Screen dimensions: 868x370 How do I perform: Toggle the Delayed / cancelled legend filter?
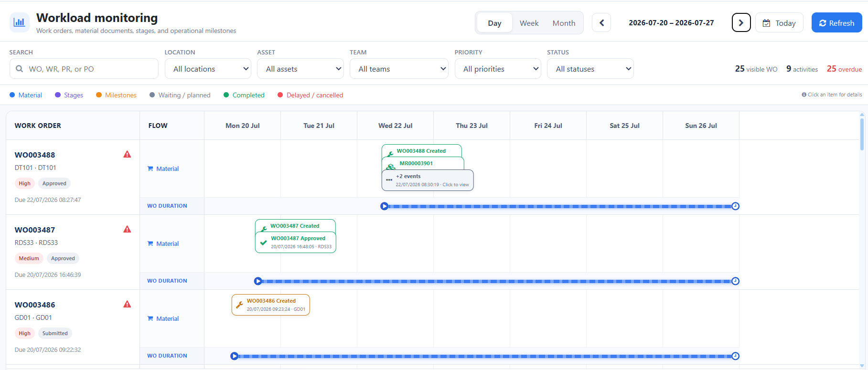click(310, 95)
